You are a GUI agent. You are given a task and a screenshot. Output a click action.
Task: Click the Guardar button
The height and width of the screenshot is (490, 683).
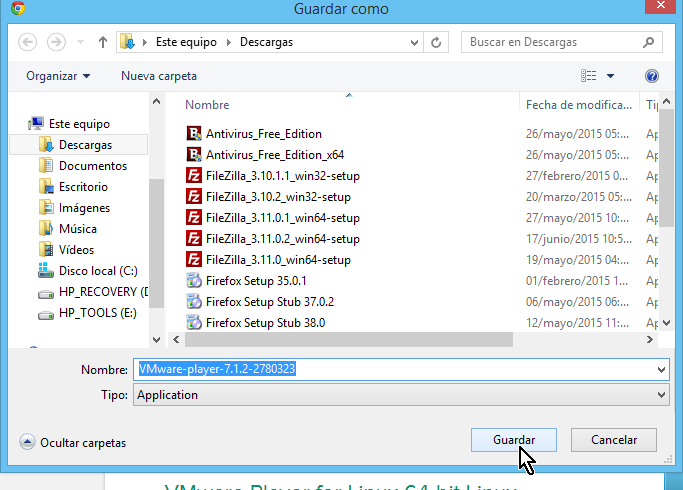click(x=514, y=440)
